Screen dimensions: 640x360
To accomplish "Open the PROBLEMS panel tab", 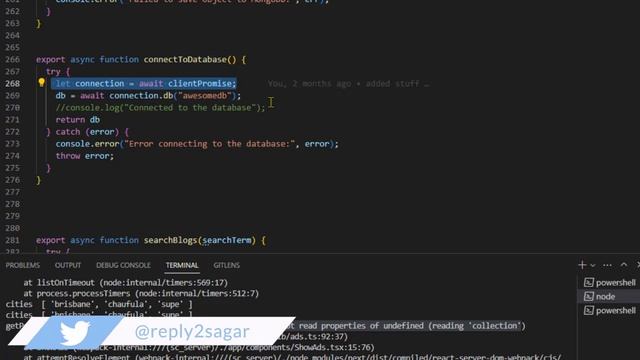I will click(23, 265).
